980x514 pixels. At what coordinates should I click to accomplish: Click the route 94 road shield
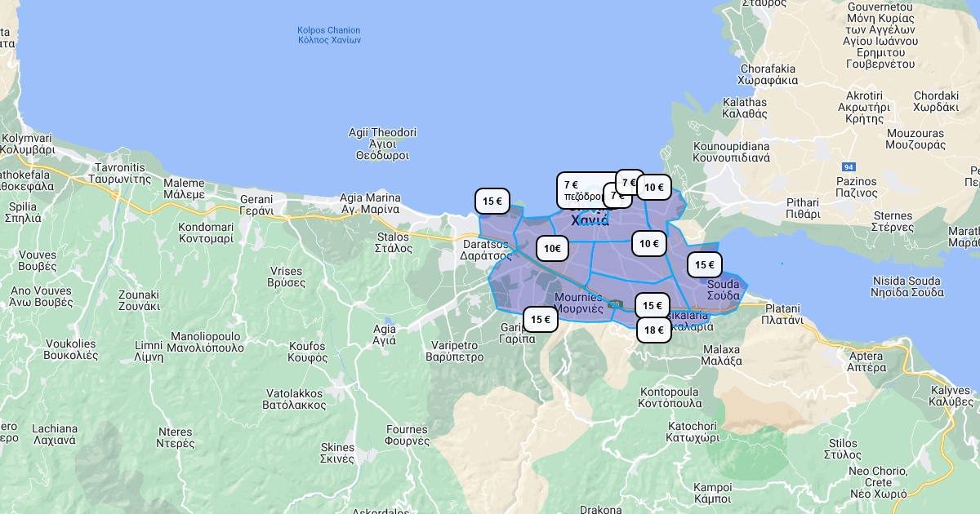click(x=849, y=166)
